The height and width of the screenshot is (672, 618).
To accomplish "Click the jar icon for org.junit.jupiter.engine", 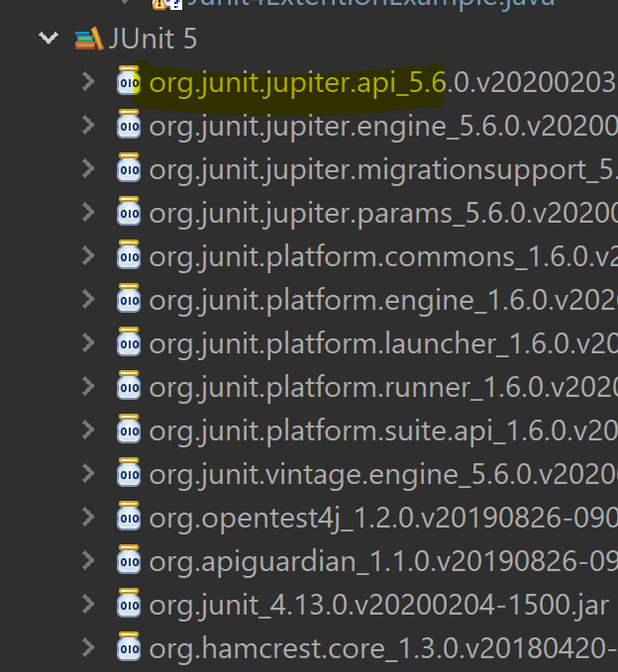I will pyautogui.click(x=129, y=126).
